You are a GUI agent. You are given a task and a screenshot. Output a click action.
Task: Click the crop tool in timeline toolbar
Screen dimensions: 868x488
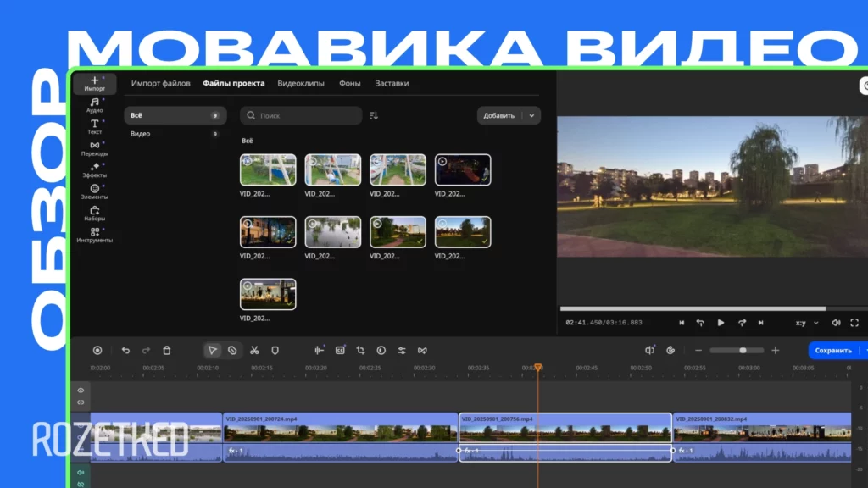(360, 350)
